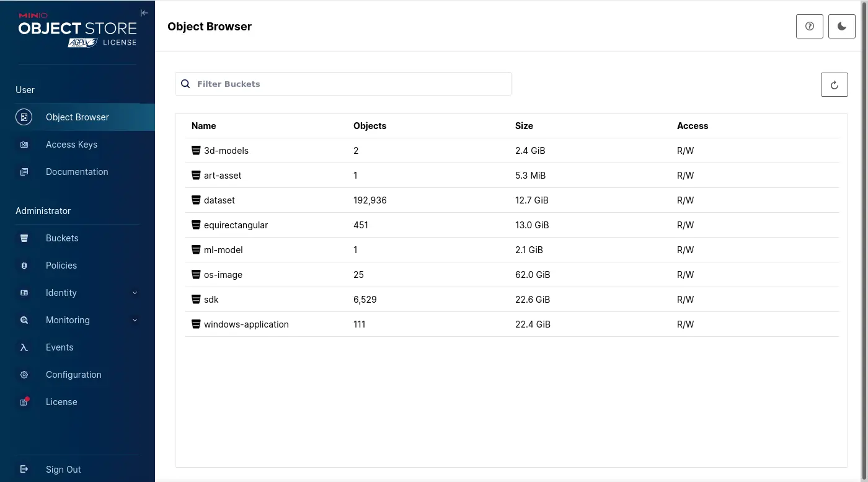Screen dimensions: 868x482
Task: Click the Documentation sidebar icon
Action: (24, 172)
